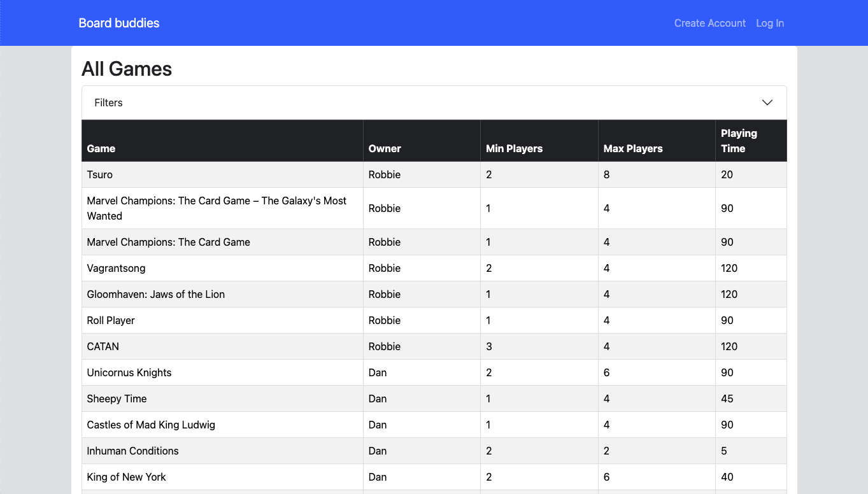Select Gloomhaven: Jaws of the Lion
This screenshot has width=868, height=494.
156,294
